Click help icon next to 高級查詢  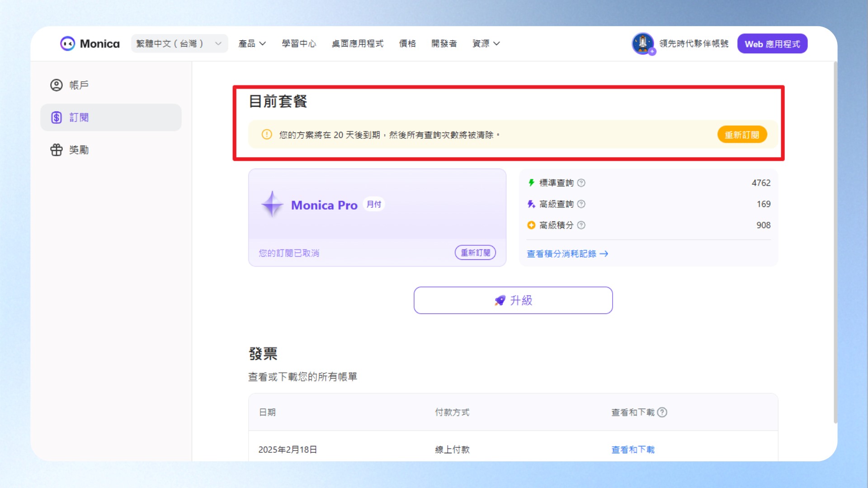(581, 204)
